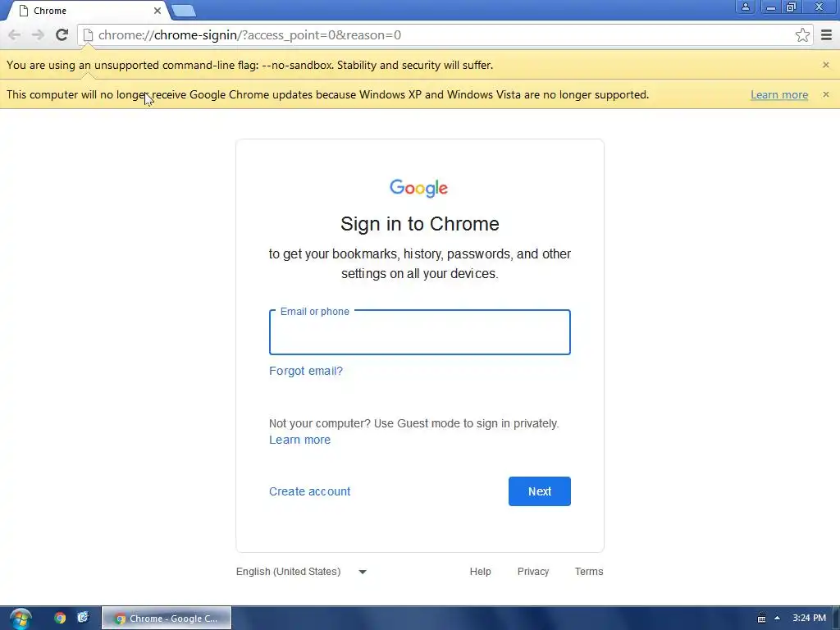The height and width of the screenshot is (630, 840).
Task: Open the Forgot email? link
Action: pos(305,371)
